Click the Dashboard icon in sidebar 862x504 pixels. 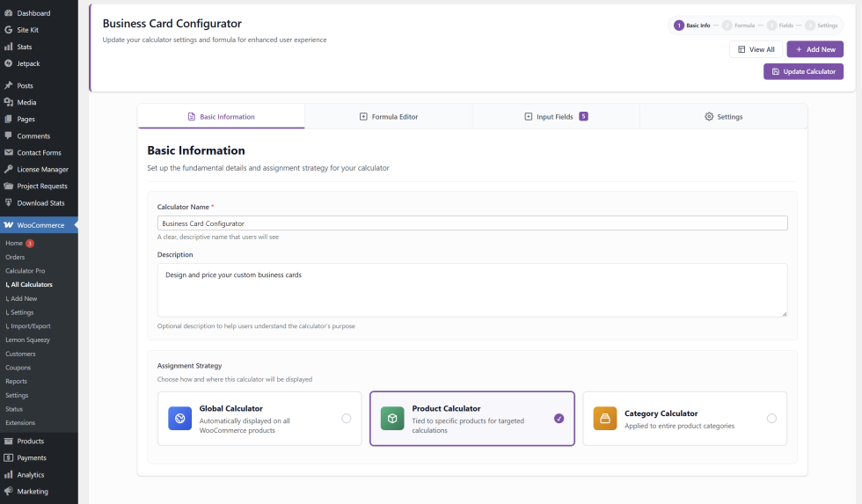click(8, 12)
